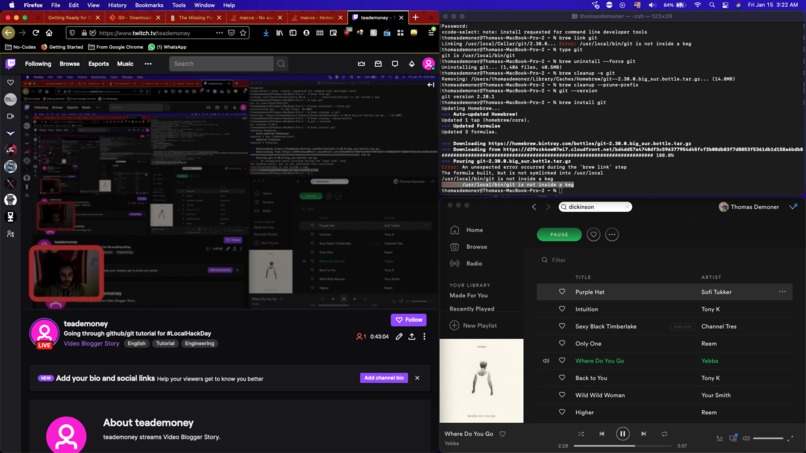The width and height of the screenshot is (806, 453).
Task: Click the share icon below the stream
Action: pos(412,336)
